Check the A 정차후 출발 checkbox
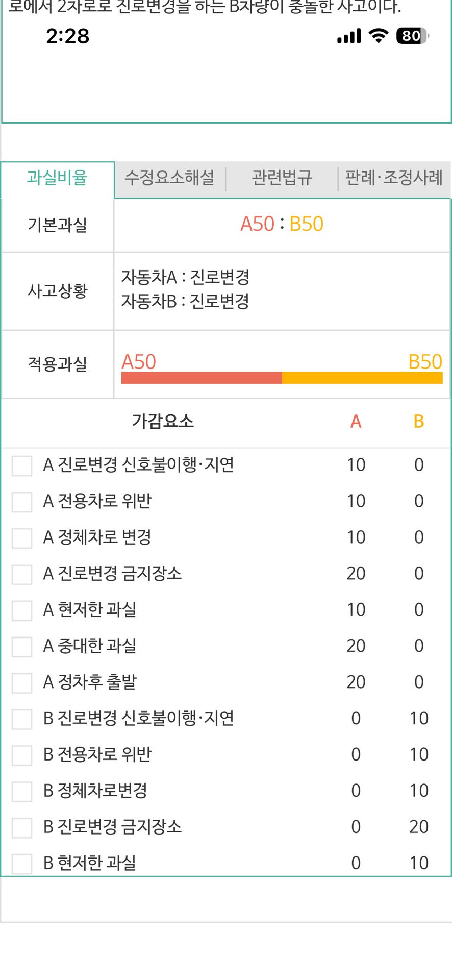Image resolution: width=452 pixels, height=980 pixels. (22, 683)
